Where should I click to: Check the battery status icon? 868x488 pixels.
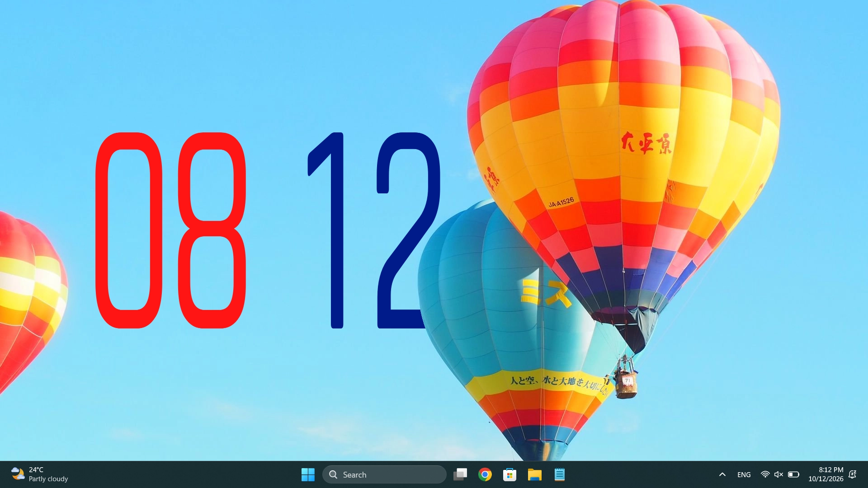793,474
